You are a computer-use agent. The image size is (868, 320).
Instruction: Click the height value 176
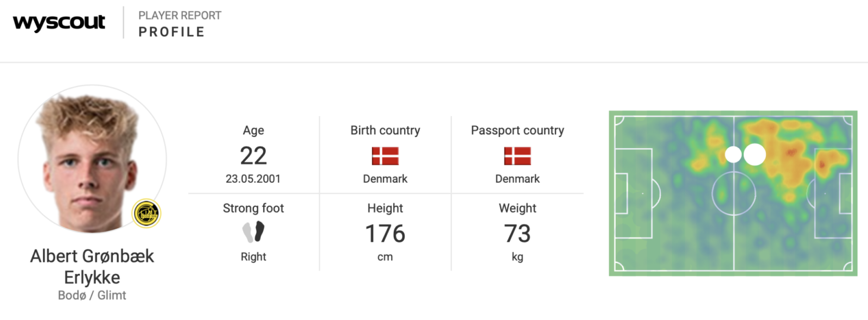pos(385,234)
